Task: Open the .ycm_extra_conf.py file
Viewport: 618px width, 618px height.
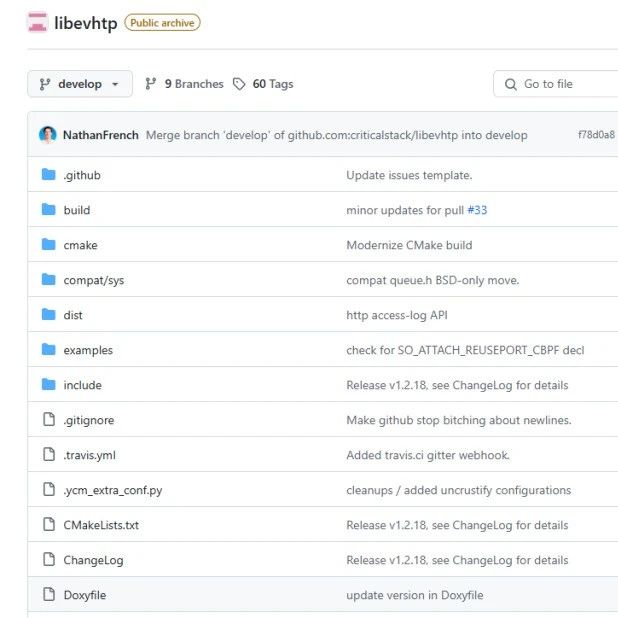Action: (113, 490)
